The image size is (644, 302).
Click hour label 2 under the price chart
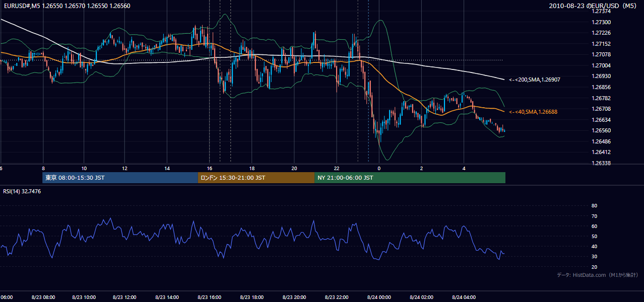(x=421, y=169)
